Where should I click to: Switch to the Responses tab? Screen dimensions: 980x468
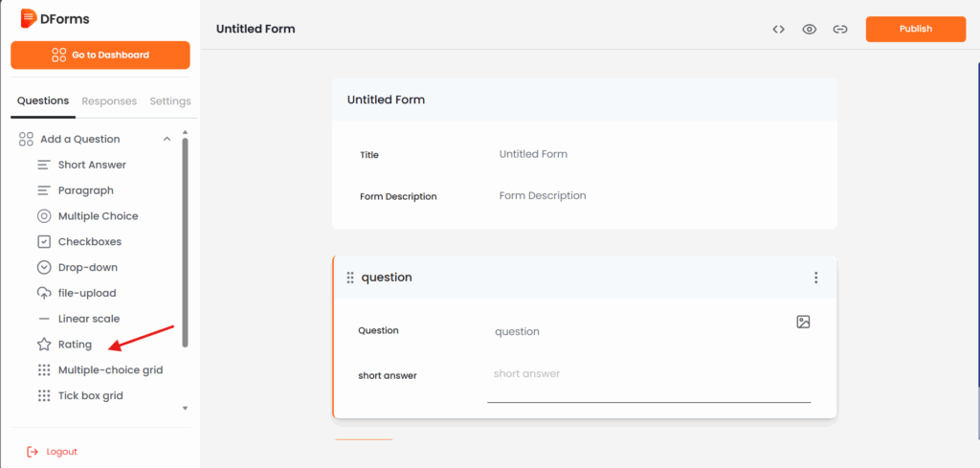[109, 101]
